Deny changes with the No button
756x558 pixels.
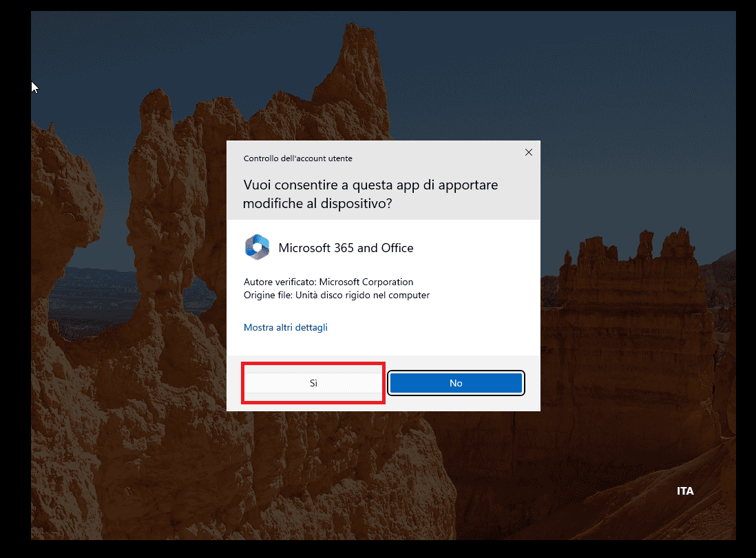coord(456,383)
